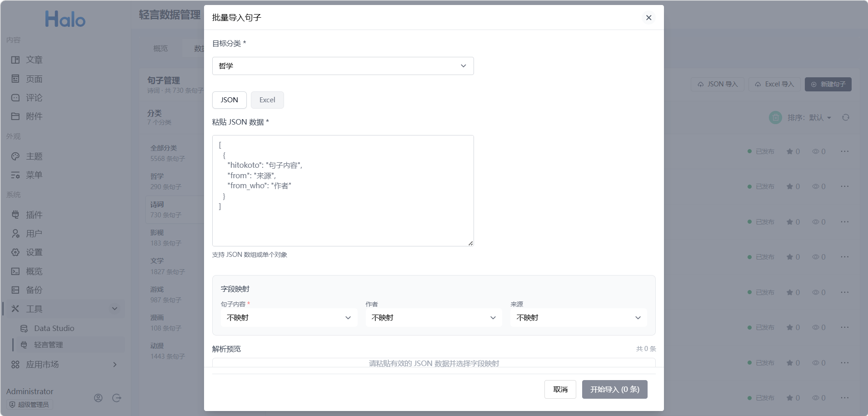
Task: Click the 取消 button
Action: tap(560, 390)
